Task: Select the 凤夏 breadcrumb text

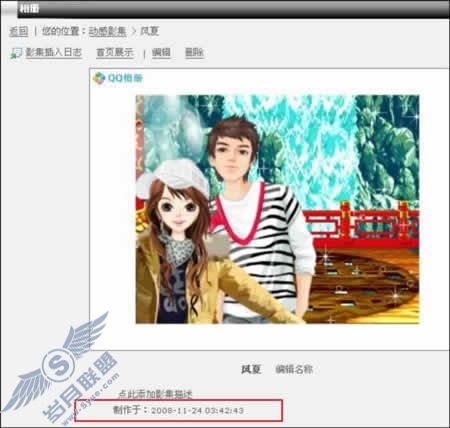Action: point(149,31)
